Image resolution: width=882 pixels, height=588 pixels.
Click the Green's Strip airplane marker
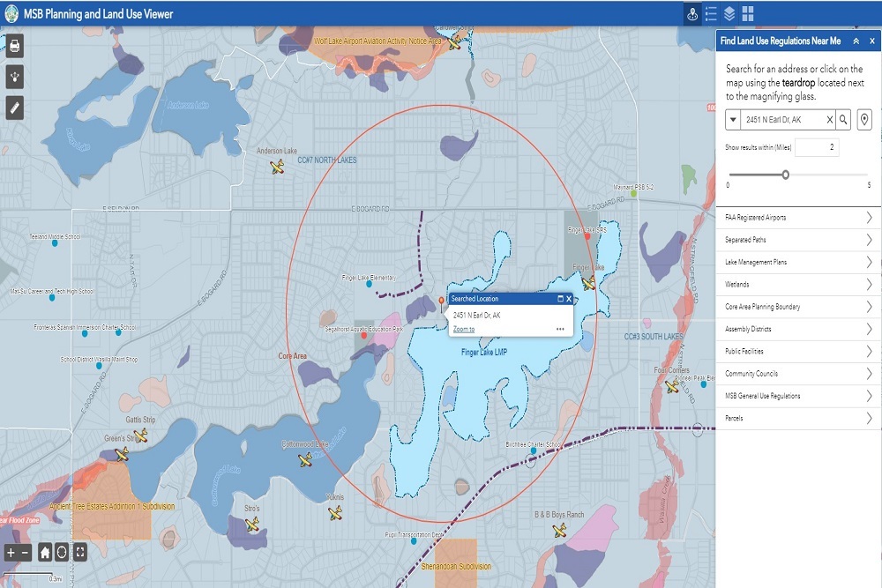(x=122, y=454)
